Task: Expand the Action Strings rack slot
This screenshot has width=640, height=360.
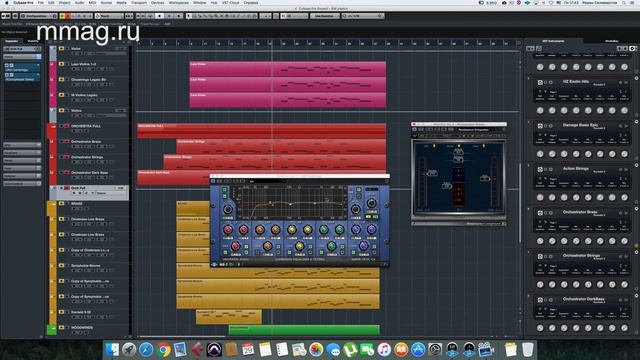Action: (x=529, y=165)
